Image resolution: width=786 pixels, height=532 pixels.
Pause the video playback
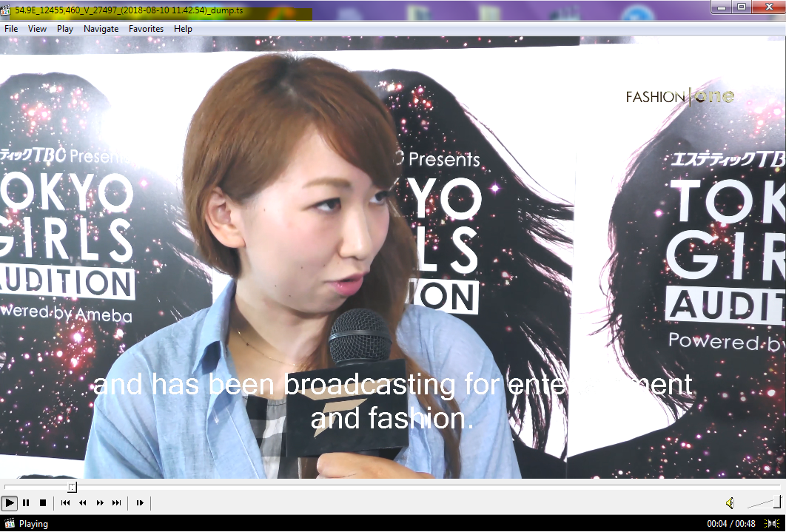coord(26,503)
